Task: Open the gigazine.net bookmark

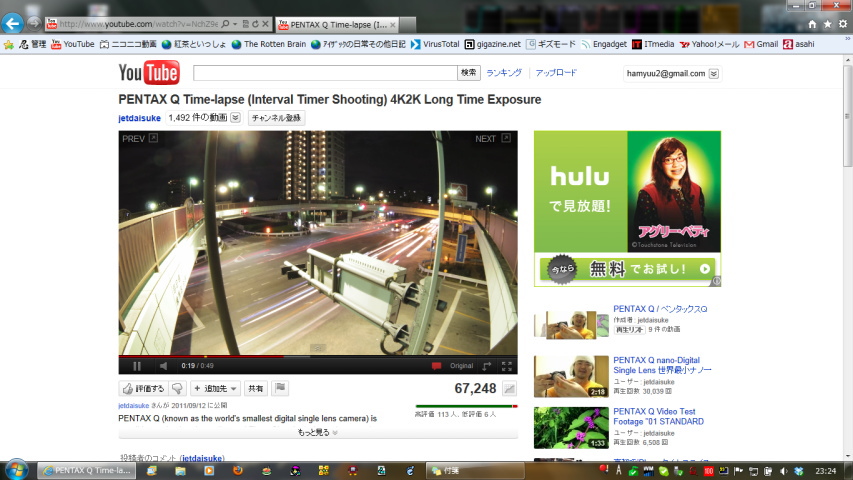Action: pyautogui.click(x=492, y=44)
